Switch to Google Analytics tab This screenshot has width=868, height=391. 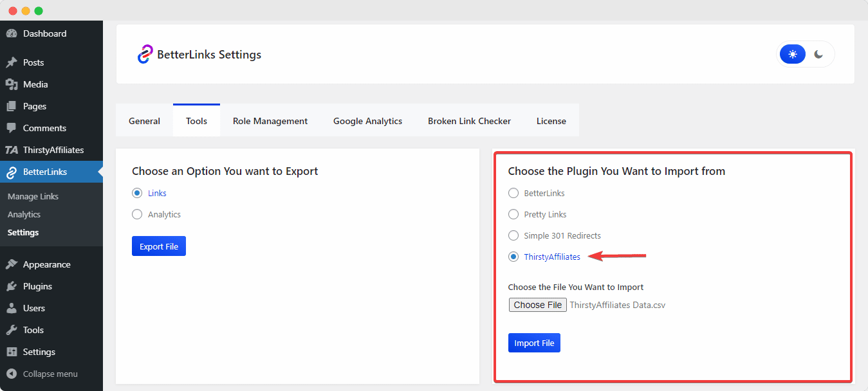[x=367, y=120]
